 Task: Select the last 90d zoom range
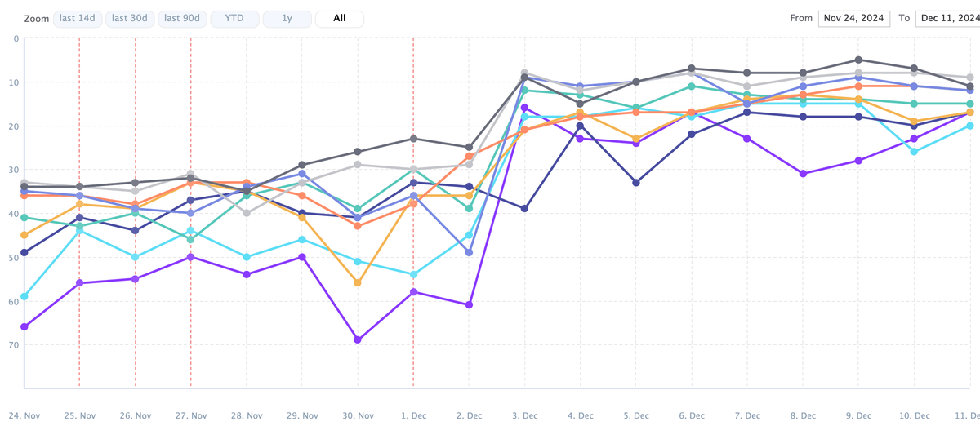(182, 18)
